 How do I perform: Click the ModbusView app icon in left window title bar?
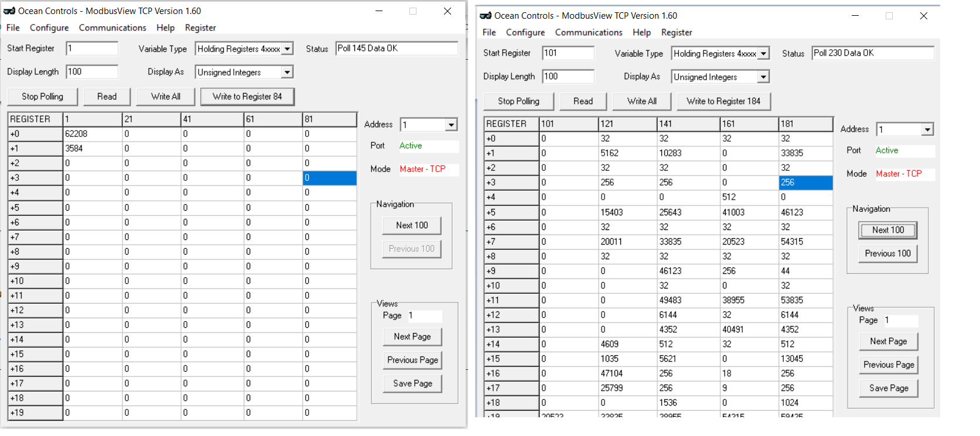[9, 11]
